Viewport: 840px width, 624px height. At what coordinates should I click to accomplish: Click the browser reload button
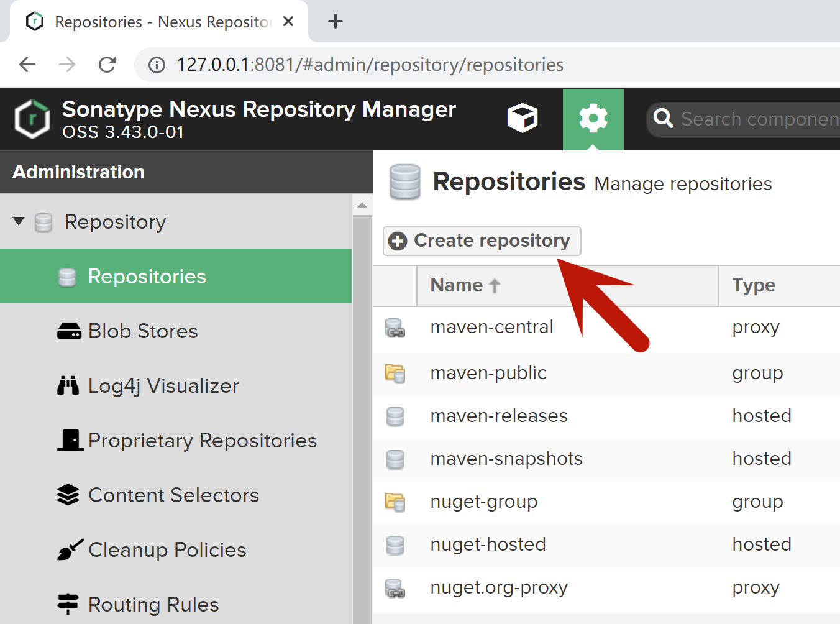[107, 65]
